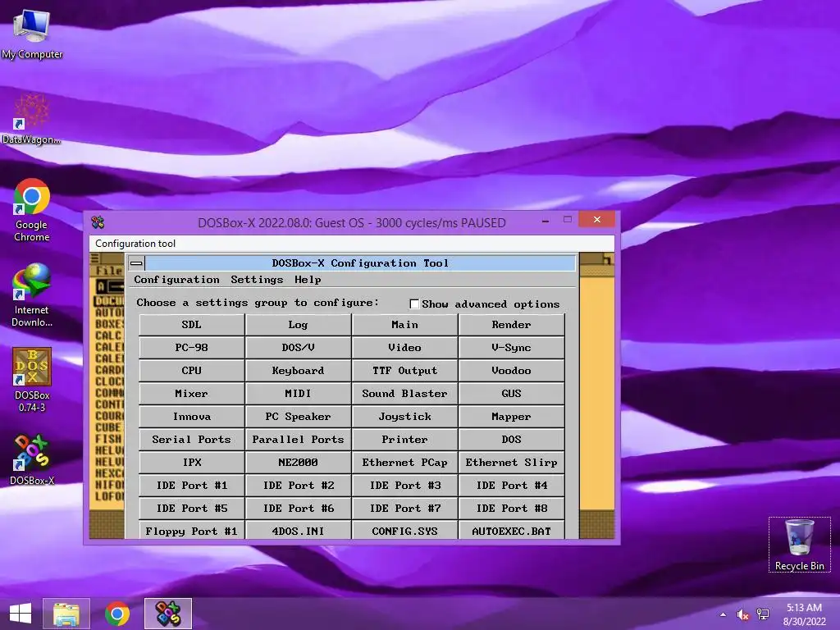Click the network tray icon

[762, 614]
